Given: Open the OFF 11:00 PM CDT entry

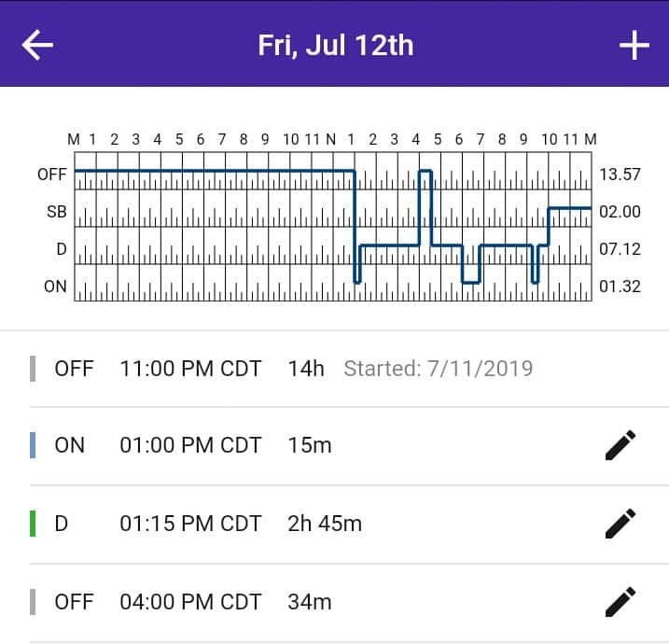Looking at the screenshot, I should tap(334, 369).
